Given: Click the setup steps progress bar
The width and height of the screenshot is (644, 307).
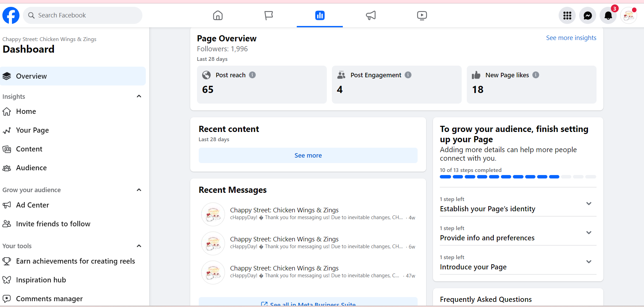Looking at the screenshot, I should coord(518,177).
